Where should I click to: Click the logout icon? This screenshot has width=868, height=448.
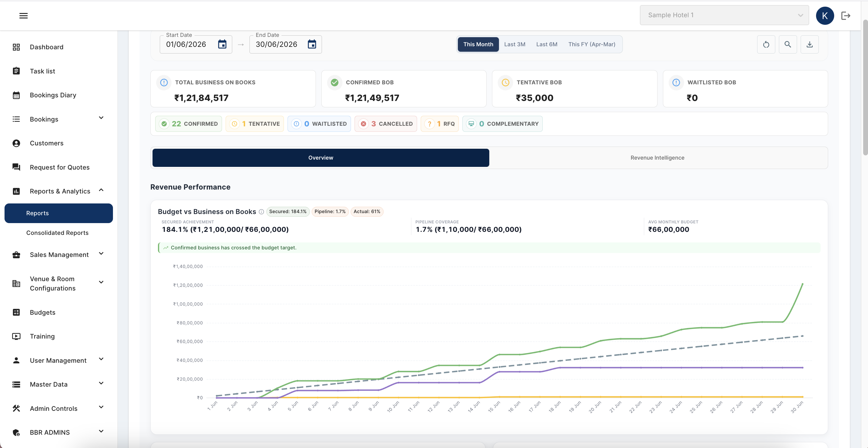(846, 15)
